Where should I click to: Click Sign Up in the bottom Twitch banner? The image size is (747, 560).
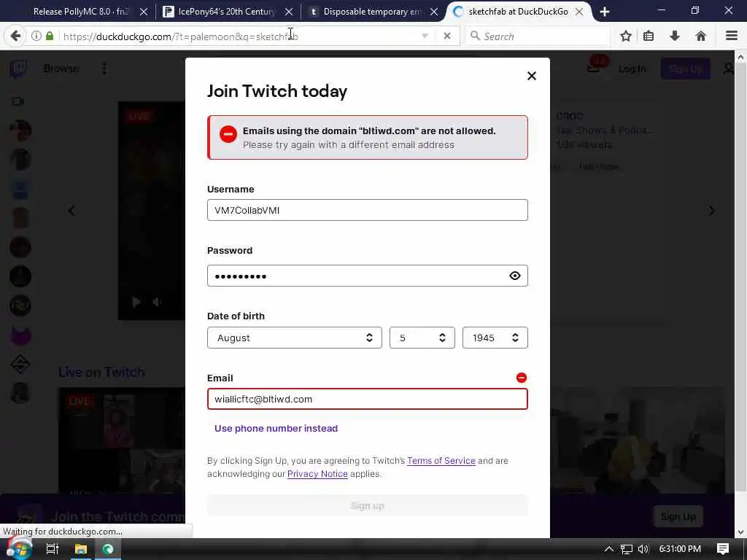tap(678, 517)
